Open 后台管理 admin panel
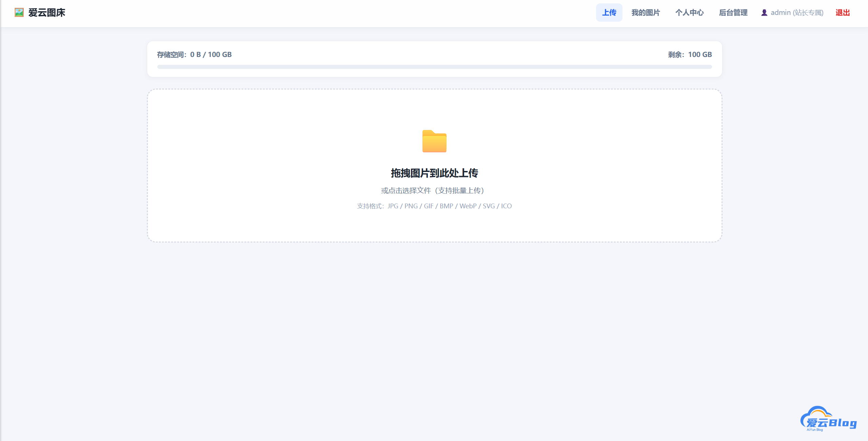The width and height of the screenshot is (868, 441). pos(733,13)
